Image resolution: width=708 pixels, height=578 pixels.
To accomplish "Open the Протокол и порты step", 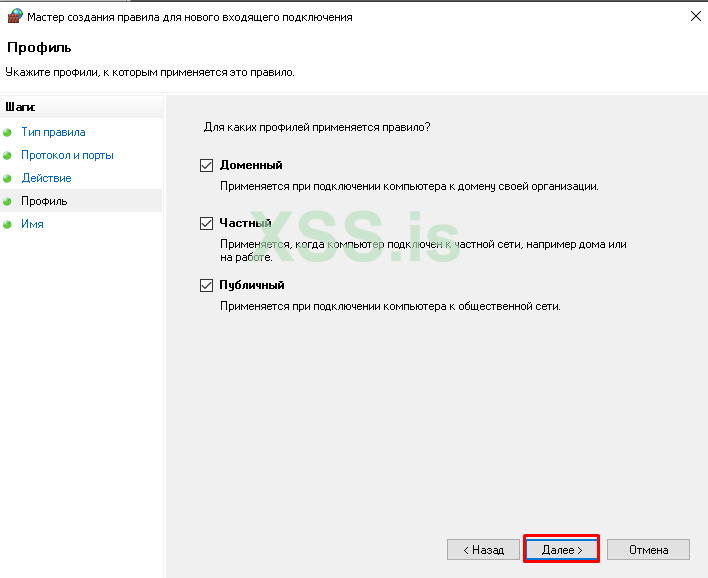I will pos(67,155).
